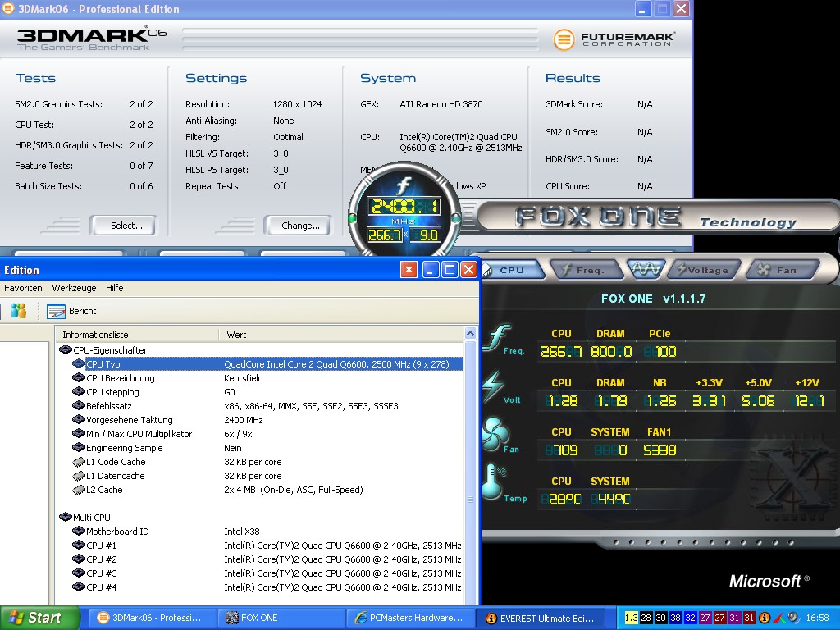Click the Fan icon in FOX ONE panel
The height and width of the screenshot is (630, 840).
[x=495, y=434]
